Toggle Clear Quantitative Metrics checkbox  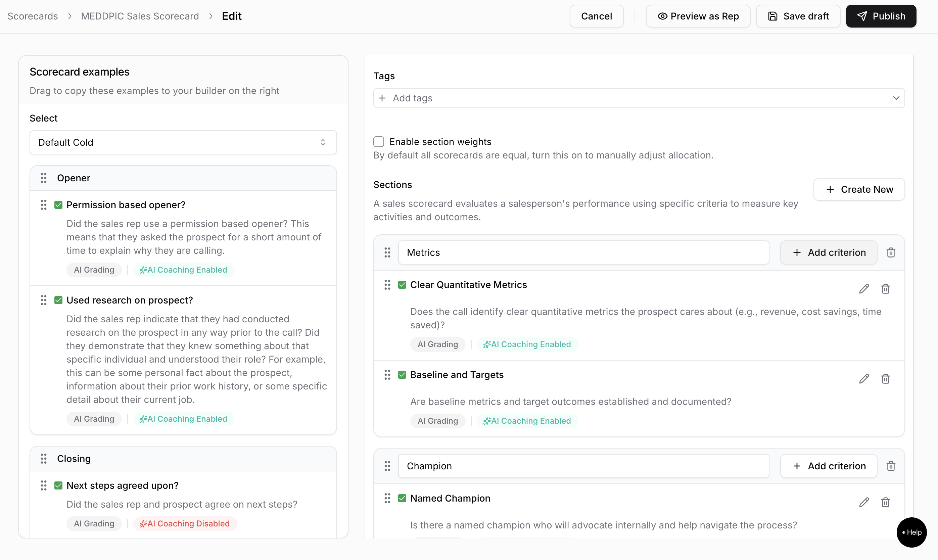(x=402, y=285)
